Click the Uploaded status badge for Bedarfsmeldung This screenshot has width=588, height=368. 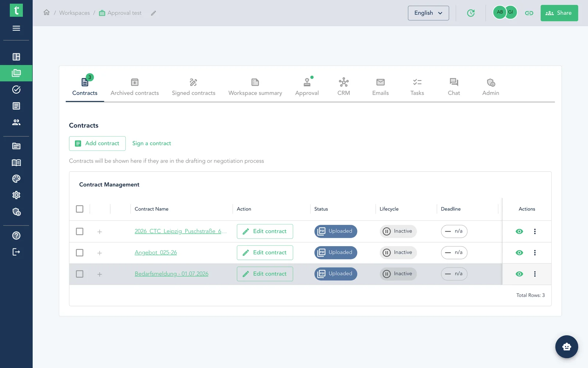pyautogui.click(x=336, y=274)
